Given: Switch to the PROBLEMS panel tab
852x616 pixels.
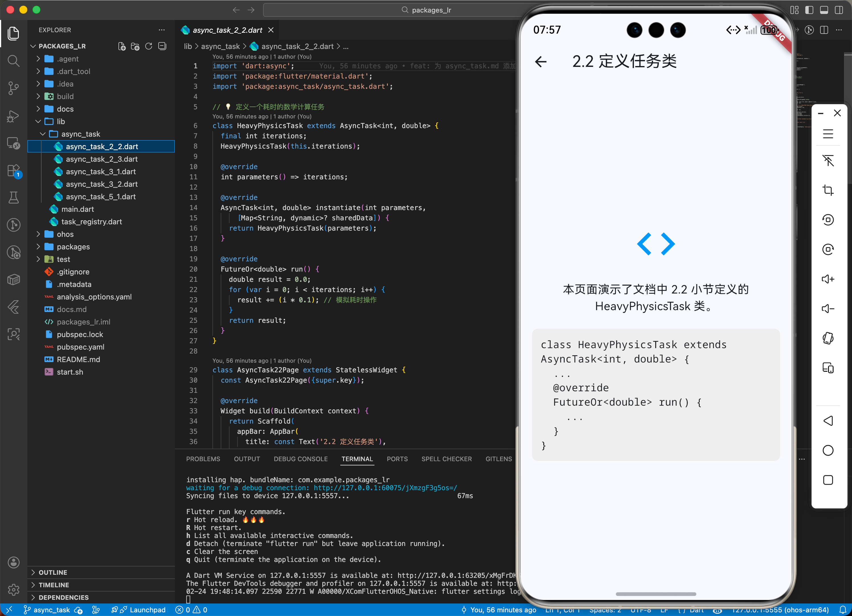Looking at the screenshot, I should [203, 459].
